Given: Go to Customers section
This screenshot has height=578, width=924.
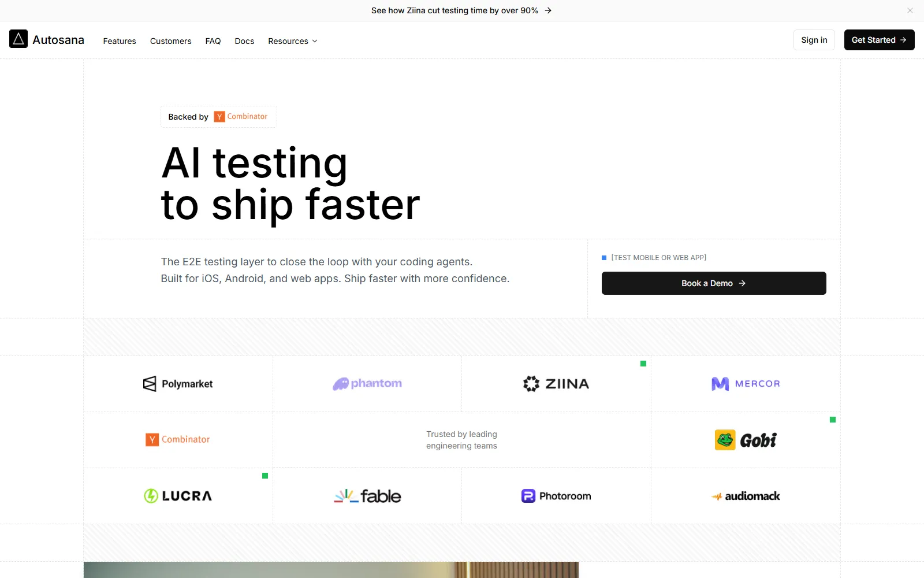Looking at the screenshot, I should point(170,41).
